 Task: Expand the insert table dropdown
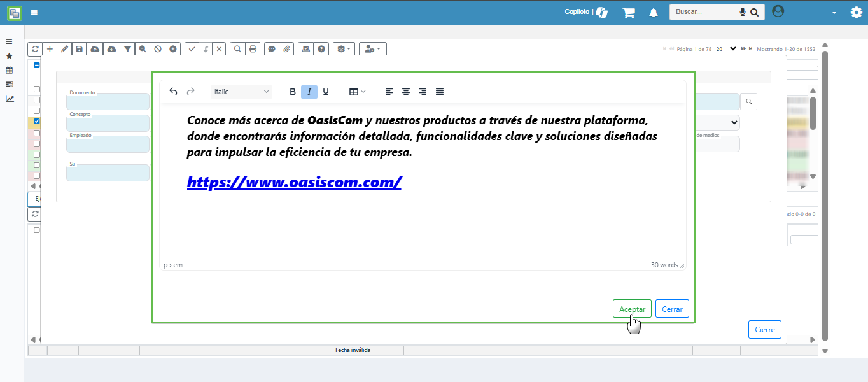(358, 92)
